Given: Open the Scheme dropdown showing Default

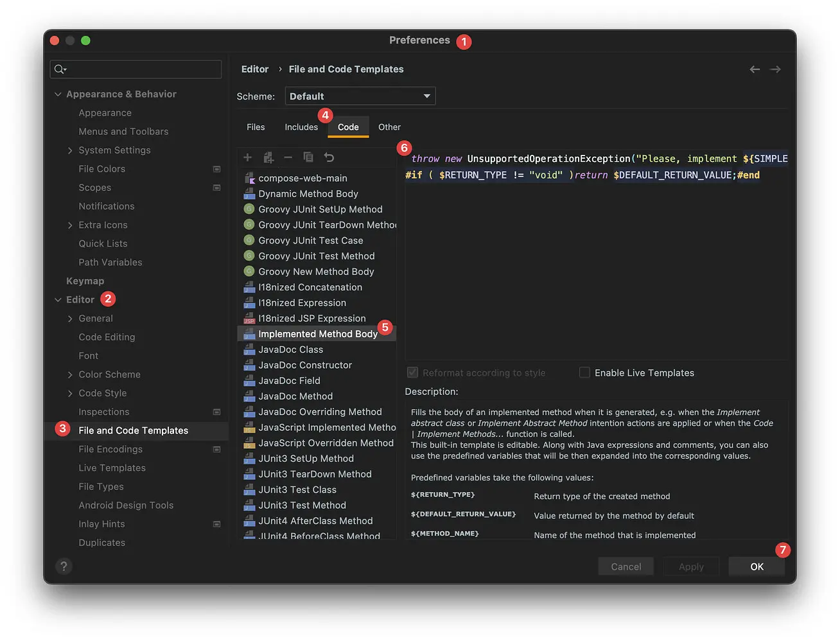Looking at the screenshot, I should tap(360, 96).
